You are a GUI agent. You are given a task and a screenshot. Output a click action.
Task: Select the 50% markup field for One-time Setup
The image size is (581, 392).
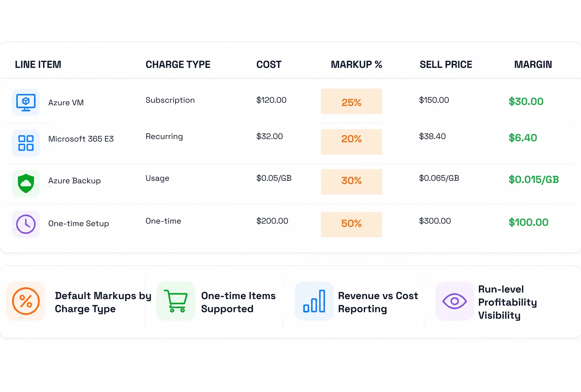pyautogui.click(x=352, y=225)
